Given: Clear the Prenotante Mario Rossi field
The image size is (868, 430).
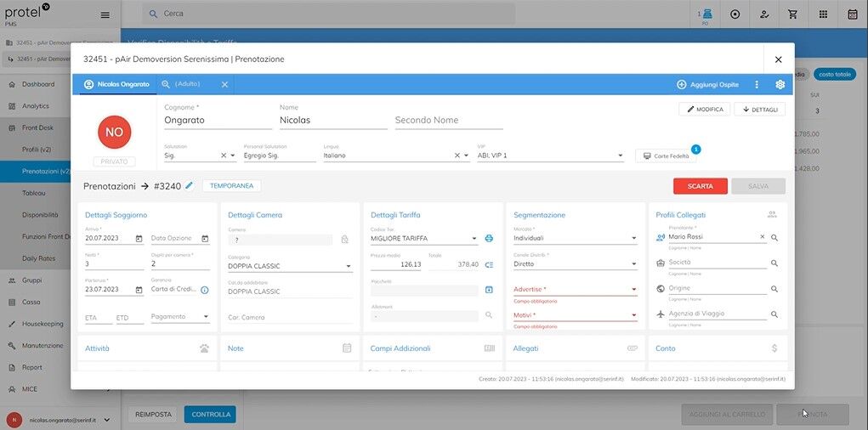Looking at the screenshot, I should [762, 237].
